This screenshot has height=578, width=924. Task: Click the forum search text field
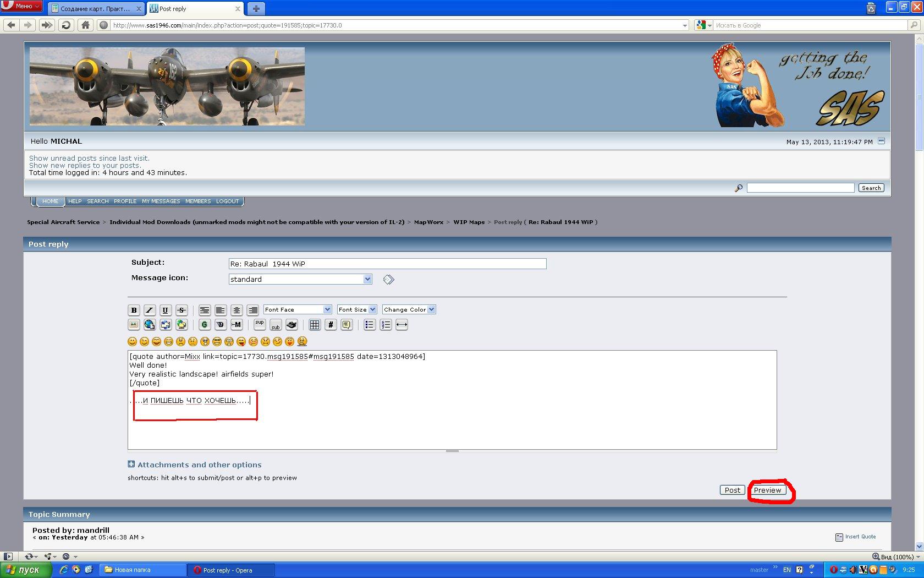coord(800,188)
